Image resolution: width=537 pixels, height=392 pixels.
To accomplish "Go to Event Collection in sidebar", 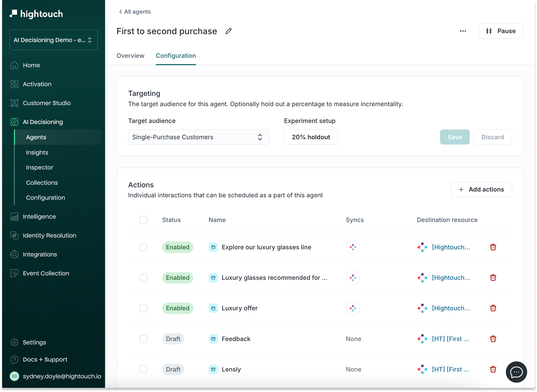I will click(x=46, y=273).
